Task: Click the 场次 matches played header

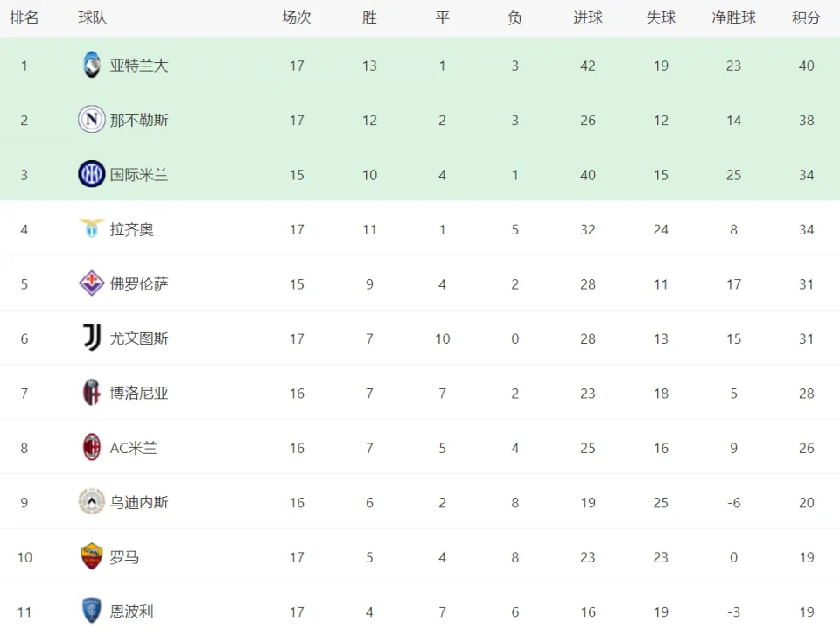Action: [297, 17]
